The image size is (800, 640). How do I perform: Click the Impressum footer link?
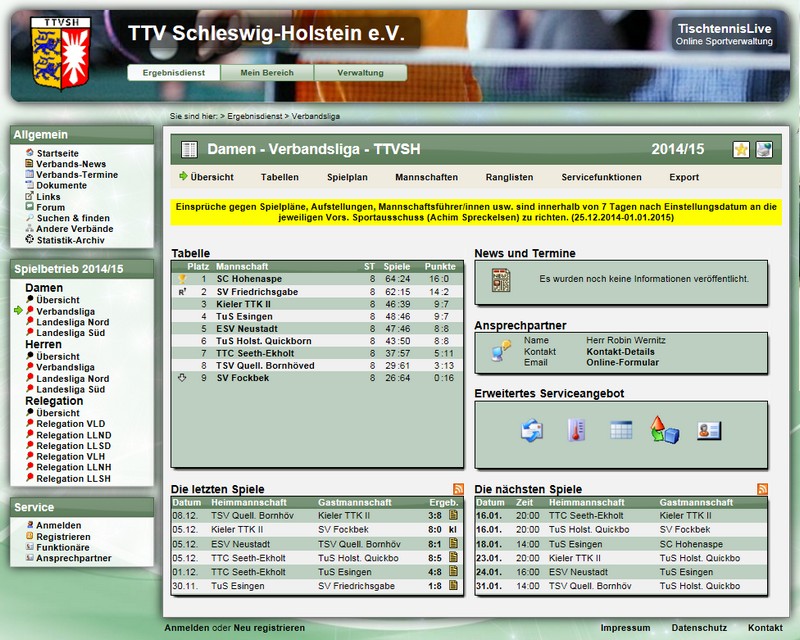625,628
